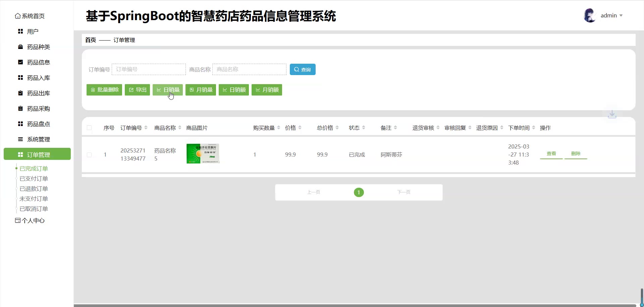
Task: Click the home icon beside 系统首页
Action: click(x=17, y=16)
